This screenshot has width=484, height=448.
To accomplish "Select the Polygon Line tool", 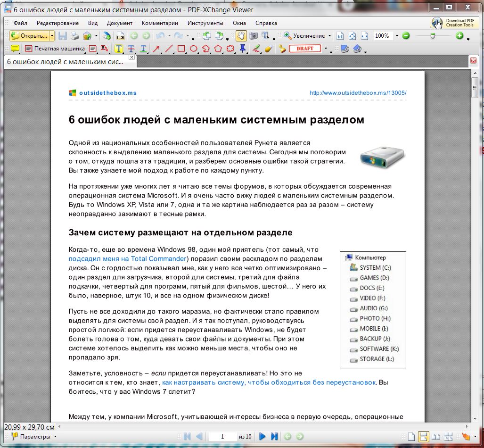I will [206, 49].
